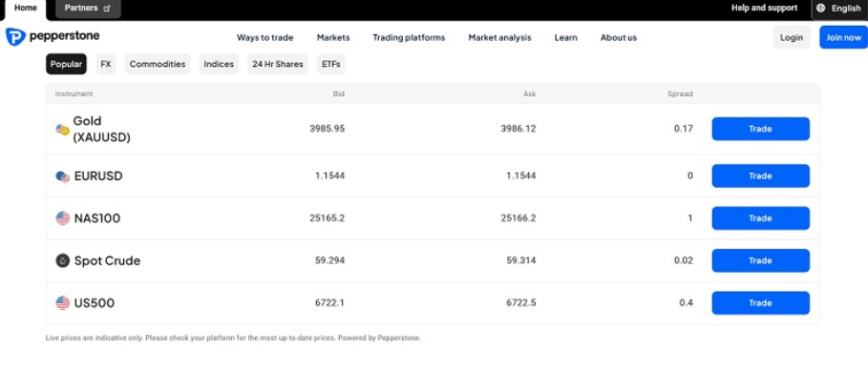Viewport: 868px width, 371px height.
Task: Click the Bid column header
Action: (x=339, y=94)
